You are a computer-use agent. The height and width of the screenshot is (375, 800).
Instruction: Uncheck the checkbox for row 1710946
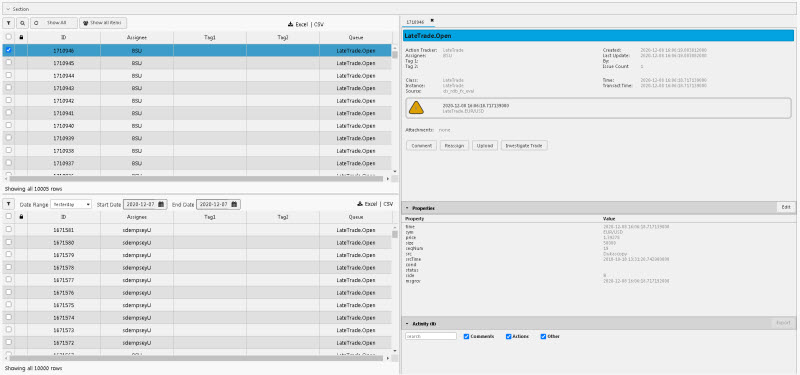pyautogui.click(x=9, y=50)
